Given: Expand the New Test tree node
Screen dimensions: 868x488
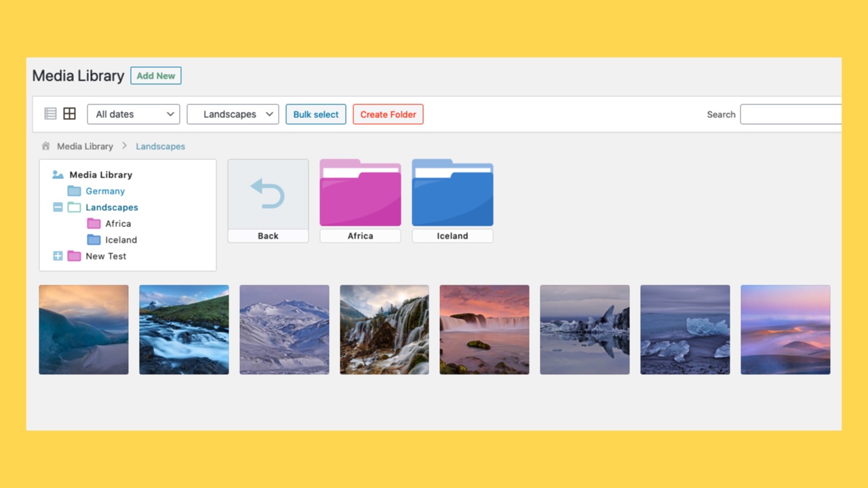Looking at the screenshot, I should pyautogui.click(x=58, y=256).
